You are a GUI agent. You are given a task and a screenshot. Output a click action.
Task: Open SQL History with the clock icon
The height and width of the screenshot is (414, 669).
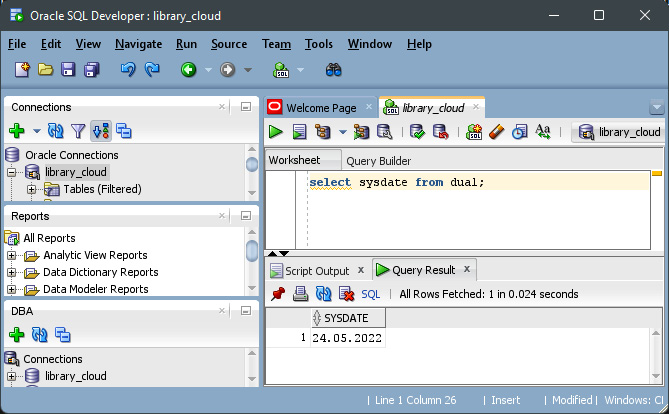[519, 132]
